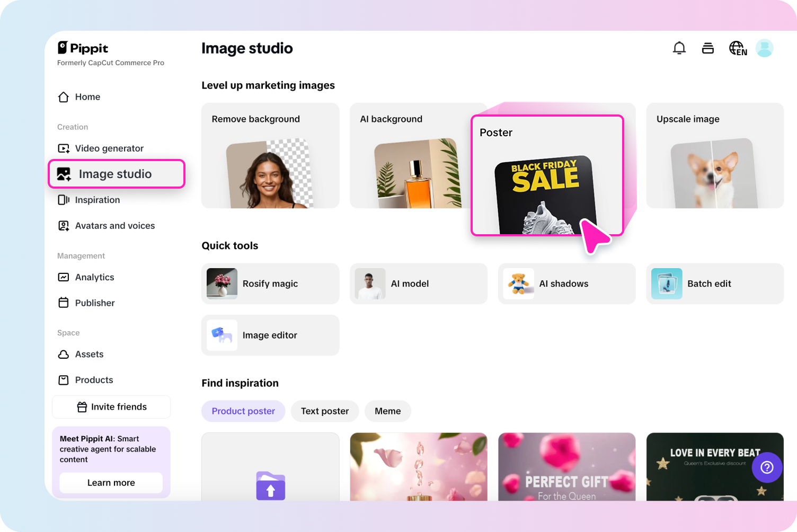Switch to the Text poster tab
The image size is (797, 532).
[x=325, y=411]
